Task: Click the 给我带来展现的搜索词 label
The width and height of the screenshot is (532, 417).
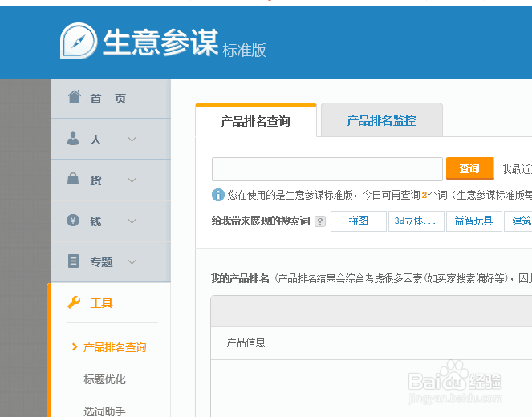Action: 261,221
